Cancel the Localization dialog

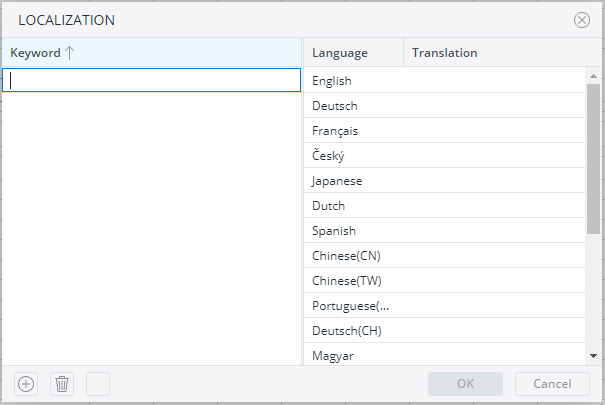552,384
